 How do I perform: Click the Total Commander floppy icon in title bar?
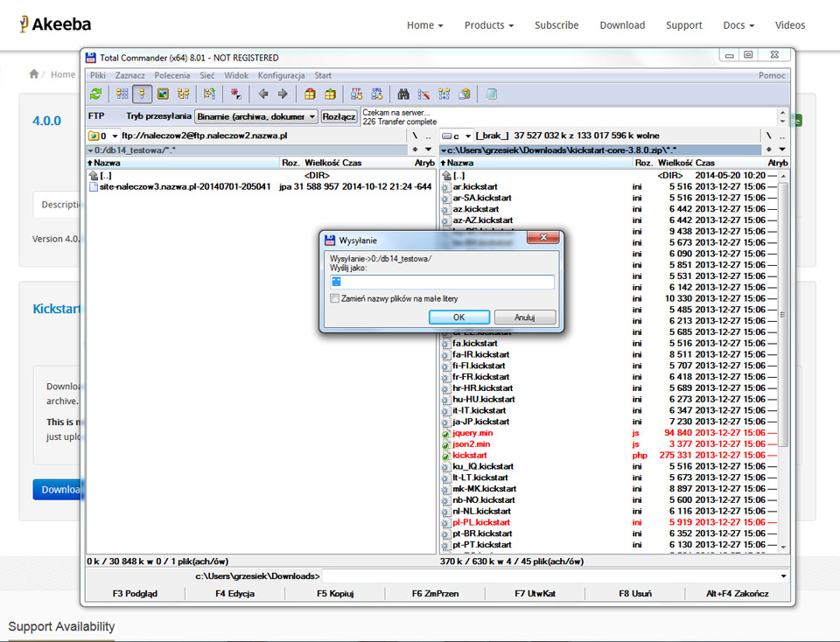click(91, 58)
